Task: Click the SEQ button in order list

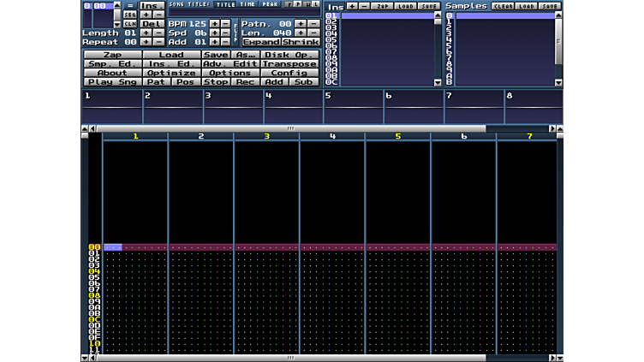Action: pos(129,15)
